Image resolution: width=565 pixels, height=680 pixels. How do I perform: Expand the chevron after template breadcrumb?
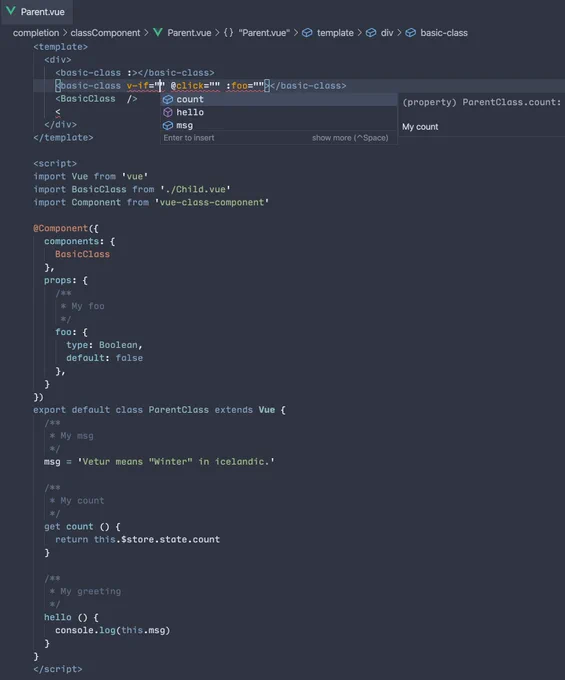click(359, 33)
